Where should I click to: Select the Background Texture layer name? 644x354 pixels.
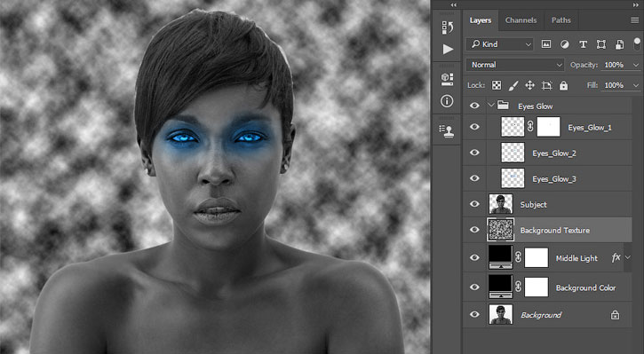click(x=555, y=230)
